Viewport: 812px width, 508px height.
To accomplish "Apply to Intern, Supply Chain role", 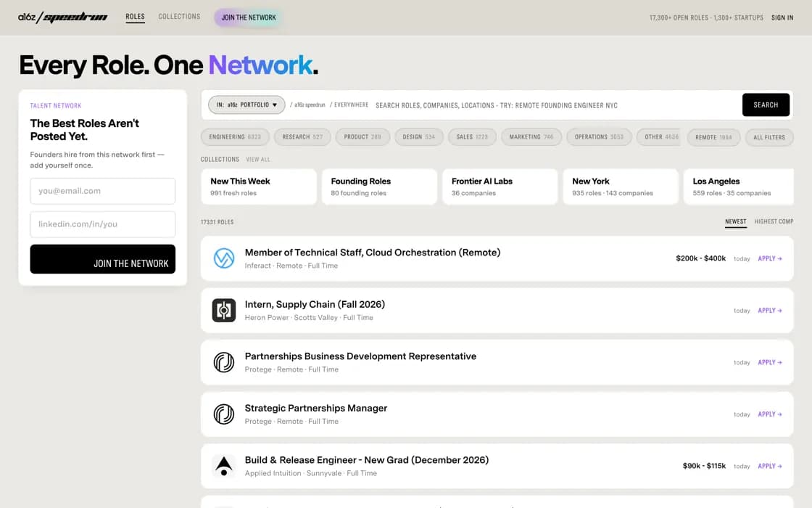I will point(769,310).
